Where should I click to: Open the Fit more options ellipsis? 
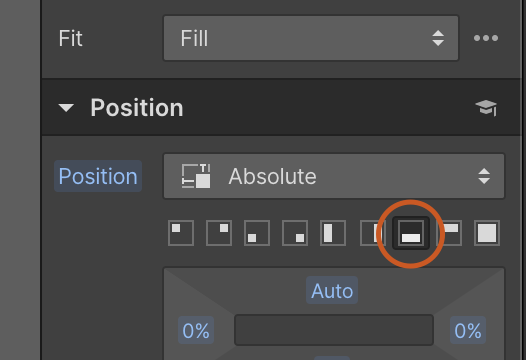pyautogui.click(x=486, y=38)
